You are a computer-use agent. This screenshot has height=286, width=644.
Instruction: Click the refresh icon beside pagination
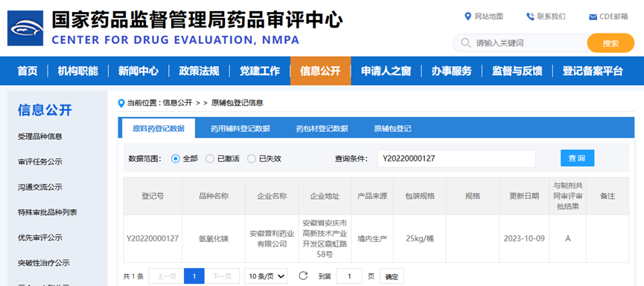pyautogui.click(x=303, y=276)
